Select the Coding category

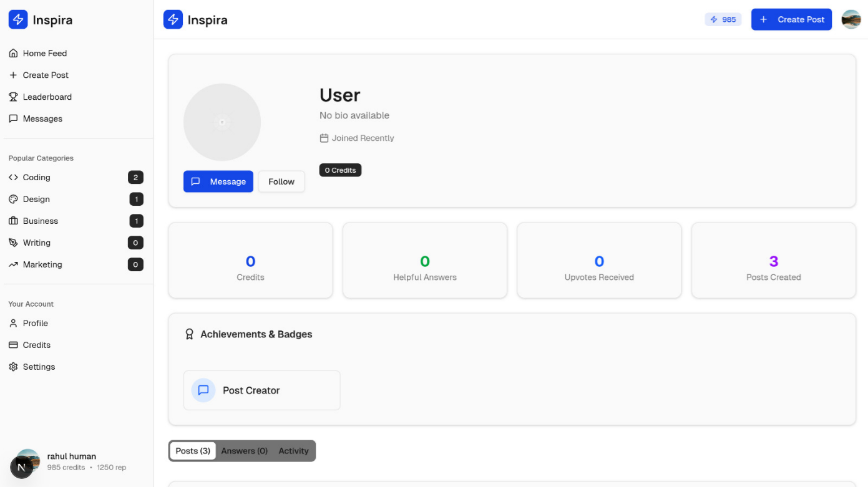click(x=36, y=178)
